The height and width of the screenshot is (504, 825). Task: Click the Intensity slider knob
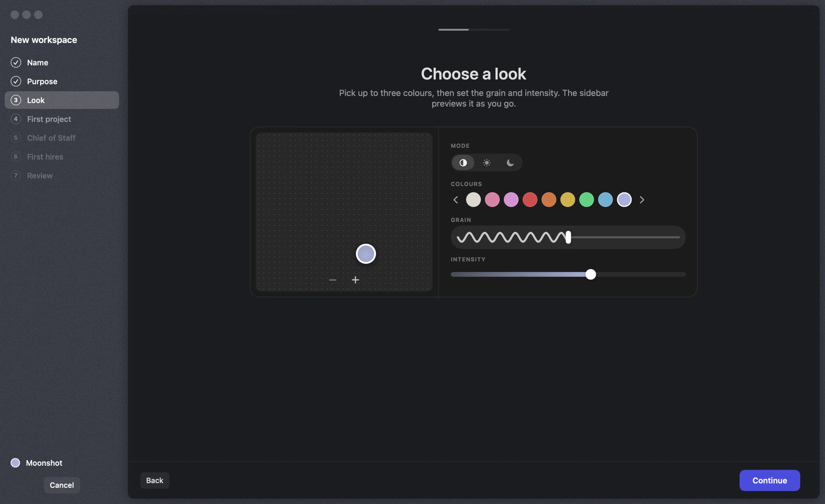(590, 274)
